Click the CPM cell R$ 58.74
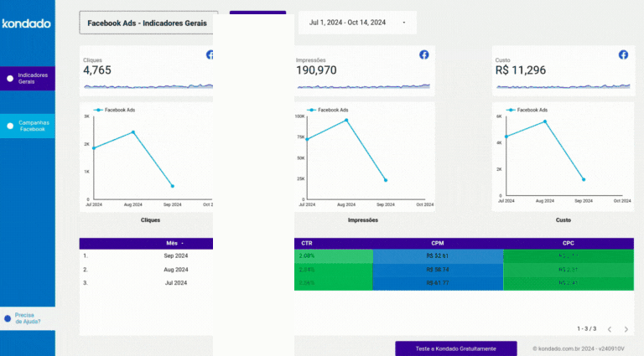The width and height of the screenshot is (644, 356). [438, 270]
